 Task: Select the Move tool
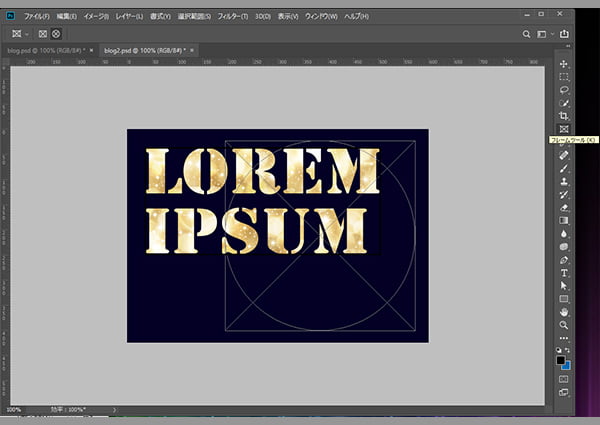[564, 64]
